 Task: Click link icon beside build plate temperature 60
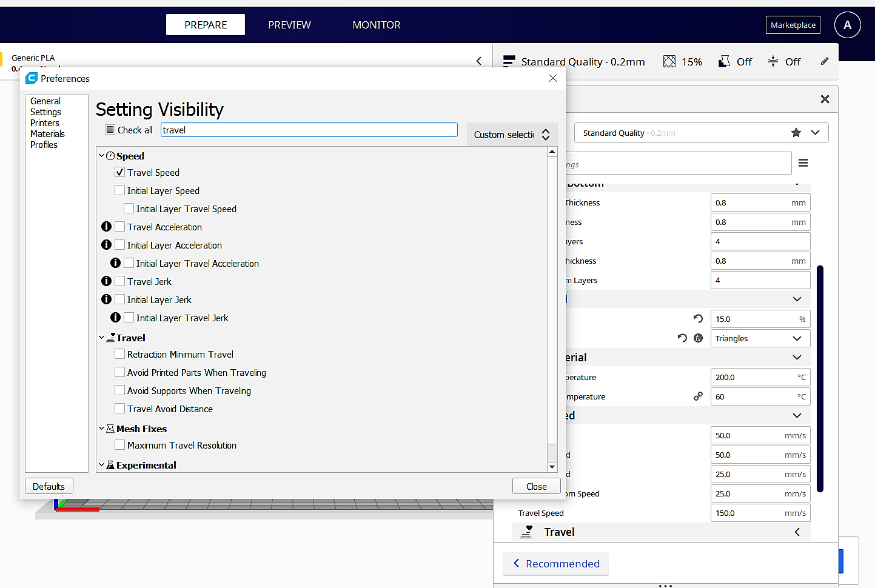click(x=699, y=396)
